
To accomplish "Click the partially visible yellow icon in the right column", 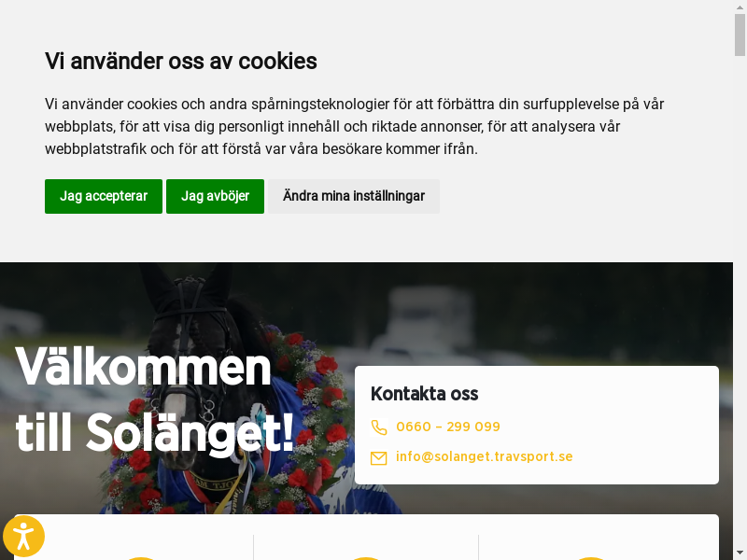I will (x=591, y=558).
